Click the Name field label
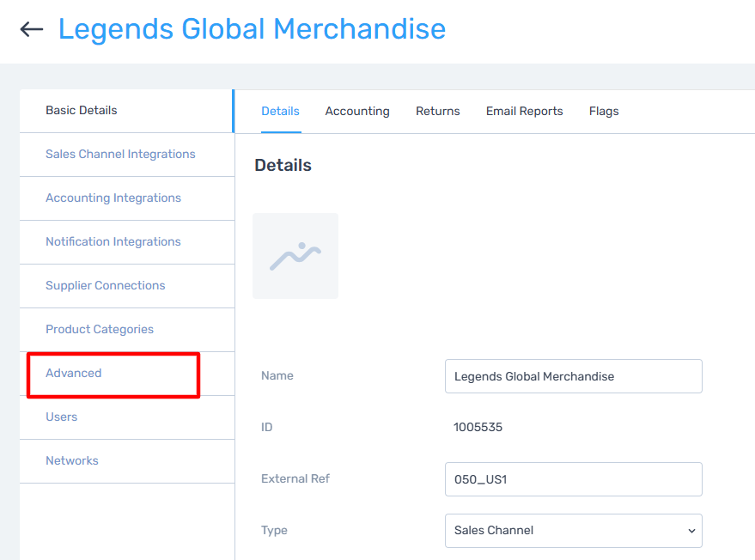The height and width of the screenshot is (560, 755). tap(277, 375)
